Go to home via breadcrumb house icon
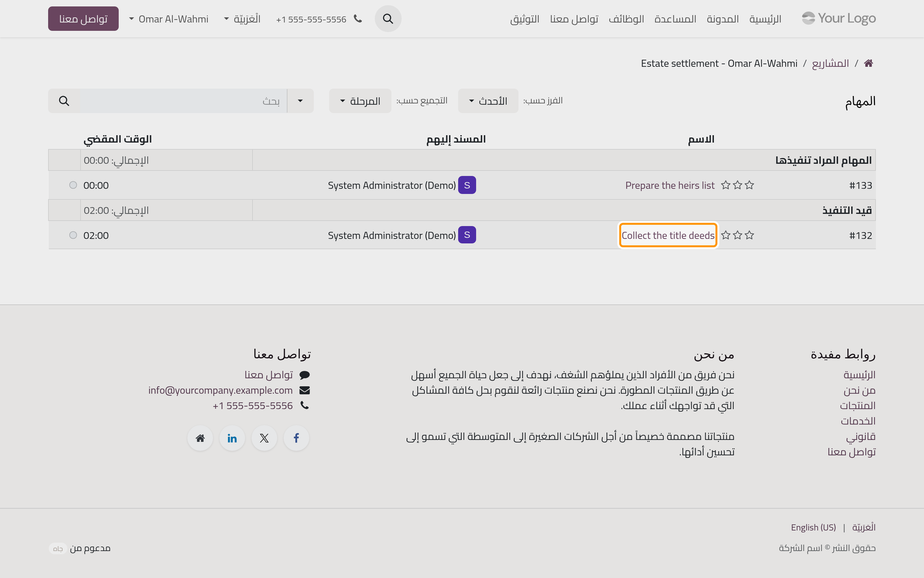The image size is (924, 578). click(x=868, y=63)
